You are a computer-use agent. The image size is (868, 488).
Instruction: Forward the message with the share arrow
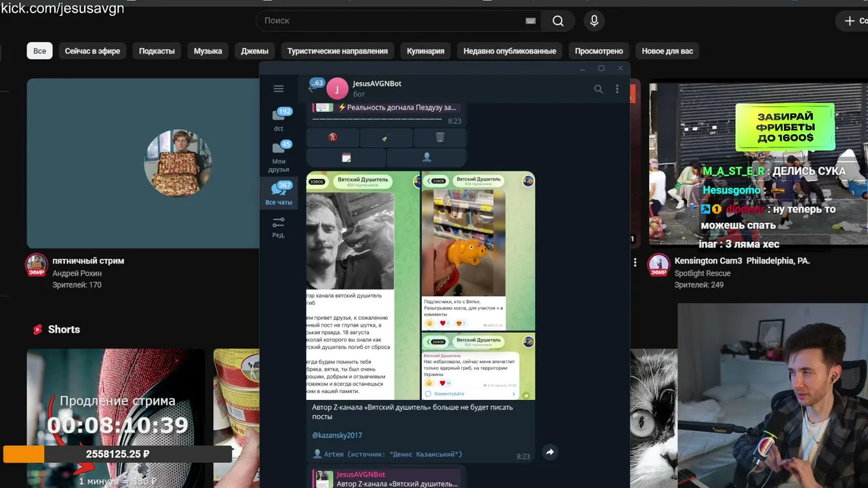coord(550,452)
